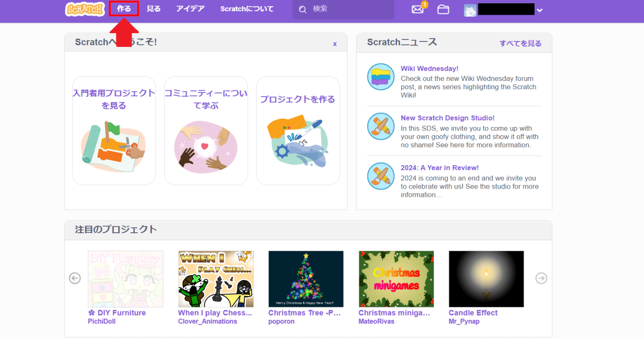The image size is (644, 339).
Task: Open the Wiki Wednesday! news headline
Action: [x=430, y=69]
